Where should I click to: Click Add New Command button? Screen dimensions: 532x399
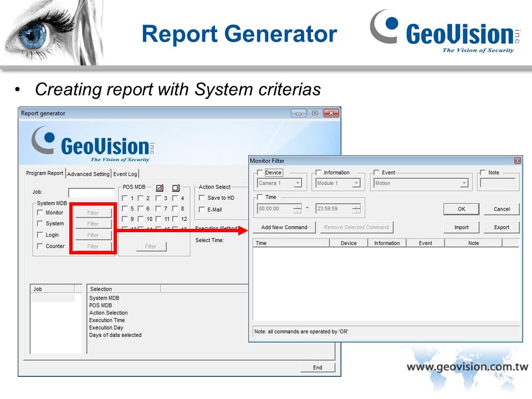284,227
